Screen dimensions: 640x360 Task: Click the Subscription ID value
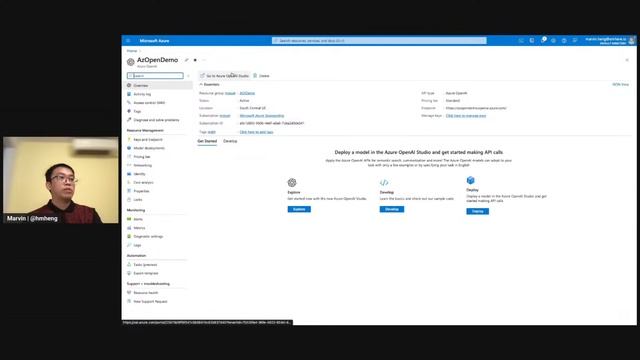[x=272, y=123]
